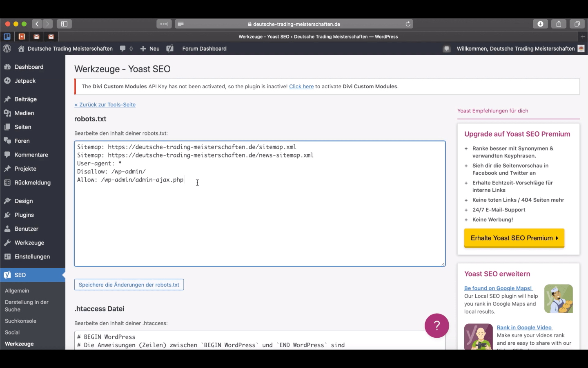
Task: Click the user avatar in admin bar
Action: point(581,48)
